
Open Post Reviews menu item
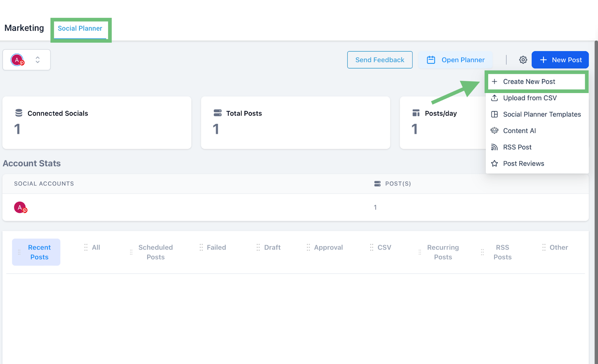[x=537, y=164]
